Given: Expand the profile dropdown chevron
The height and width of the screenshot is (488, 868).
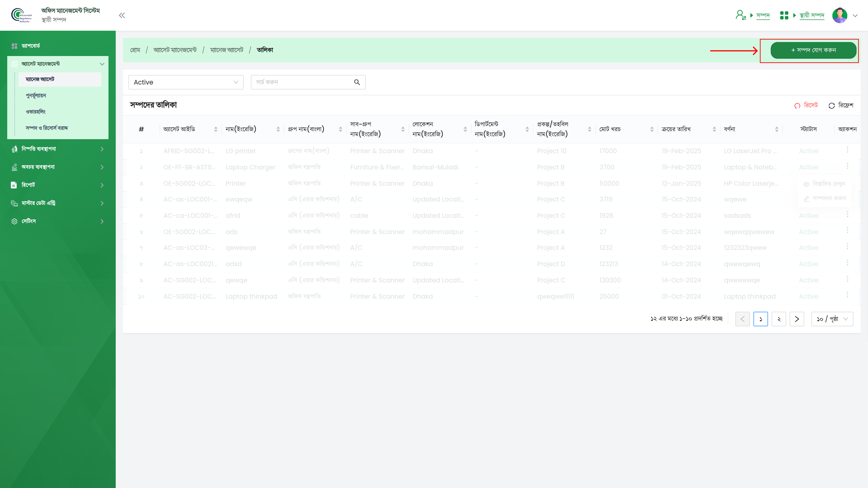Looking at the screenshot, I should click(x=855, y=15).
